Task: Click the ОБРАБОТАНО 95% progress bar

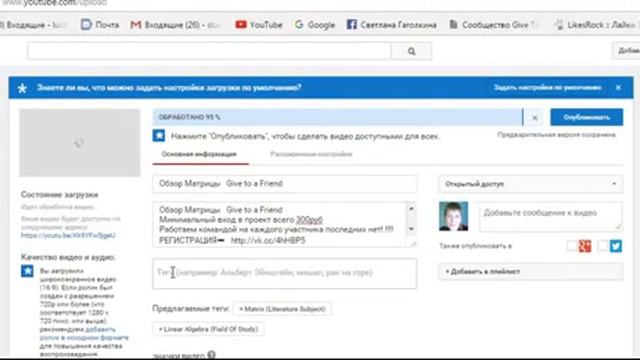Action: pos(338,118)
